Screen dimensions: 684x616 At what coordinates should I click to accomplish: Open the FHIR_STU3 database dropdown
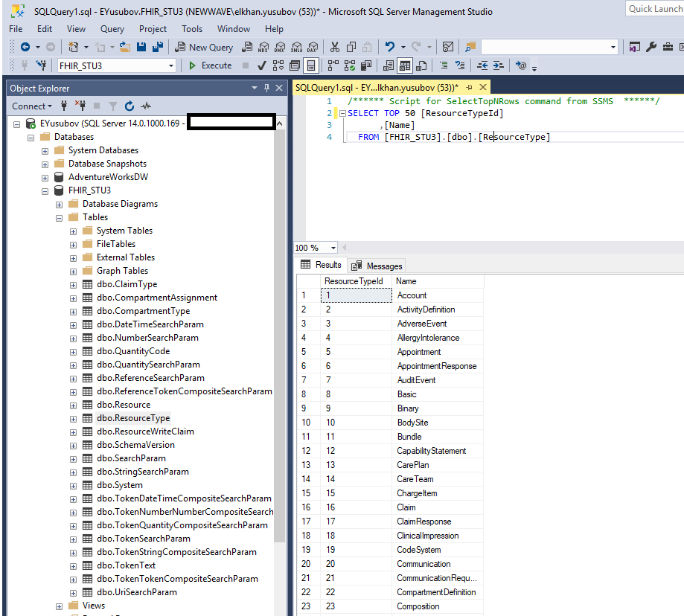pos(171,65)
